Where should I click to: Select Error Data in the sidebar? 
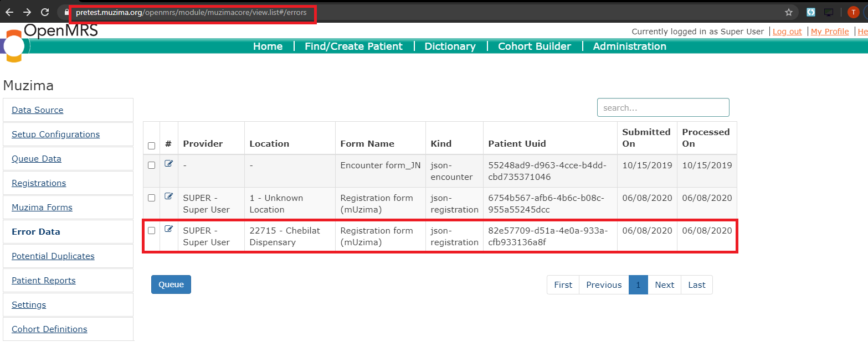coord(36,232)
